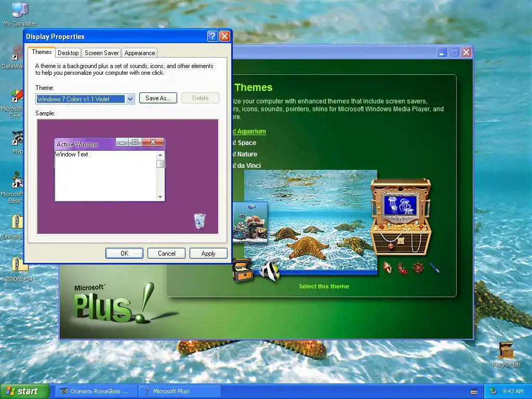Open the Appearance tab
Viewport: 532px width, 399px height.
[139, 53]
